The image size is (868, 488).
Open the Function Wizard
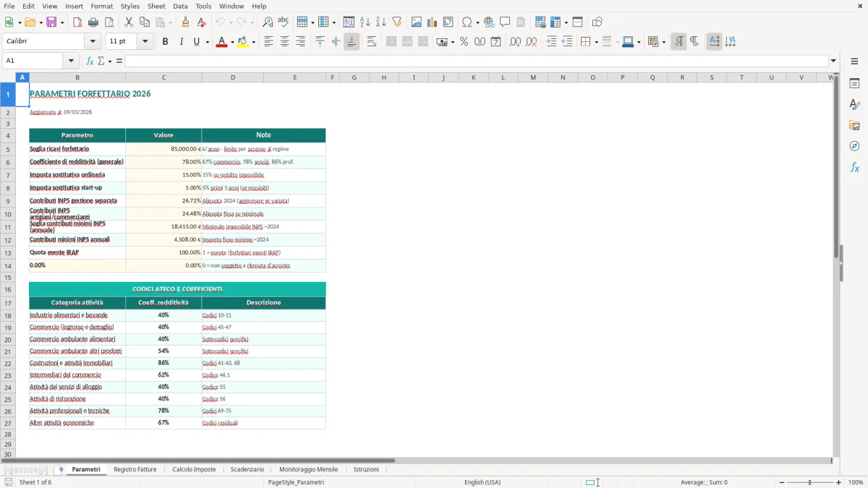point(90,61)
